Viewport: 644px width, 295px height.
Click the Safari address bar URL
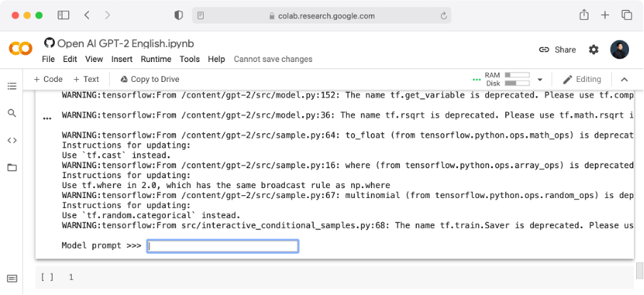point(326,16)
